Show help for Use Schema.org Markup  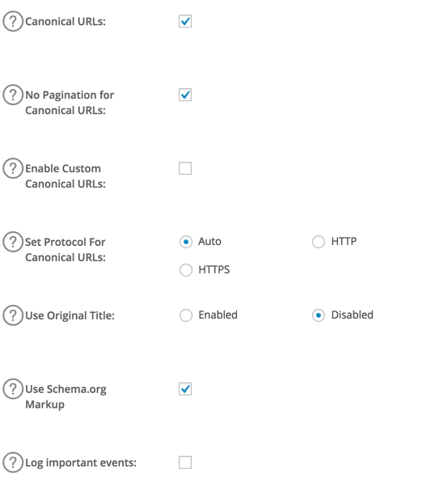point(13,389)
